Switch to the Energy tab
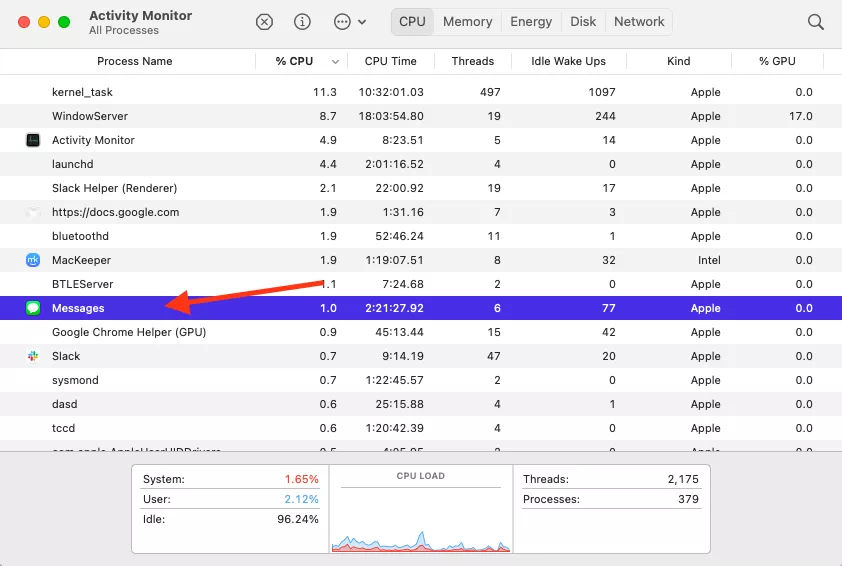The width and height of the screenshot is (842, 566). (x=531, y=21)
